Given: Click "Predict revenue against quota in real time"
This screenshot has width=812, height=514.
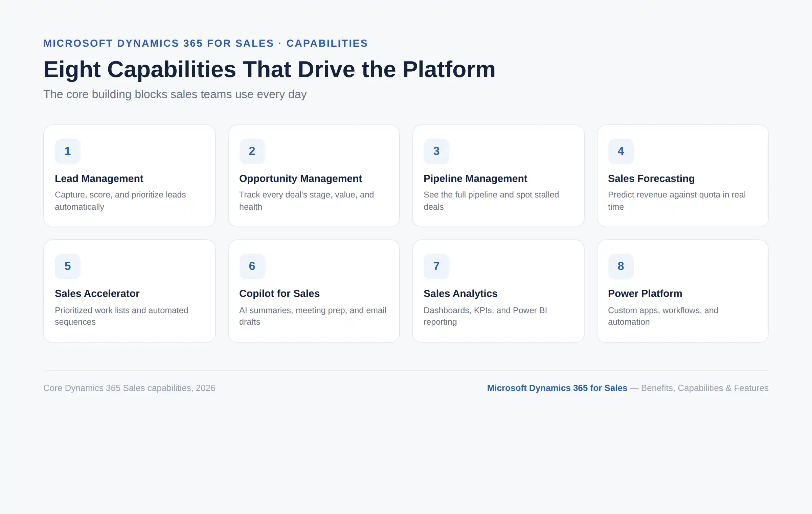Looking at the screenshot, I should click(677, 201).
